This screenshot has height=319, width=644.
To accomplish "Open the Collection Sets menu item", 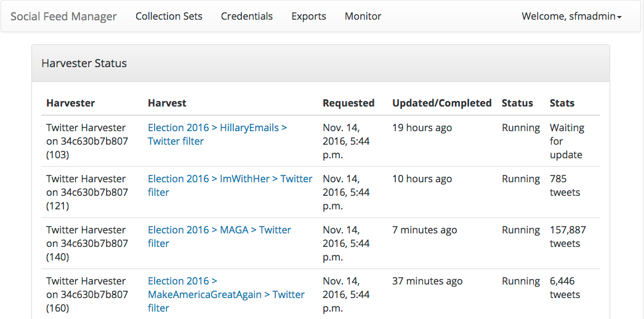I will (x=169, y=17).
